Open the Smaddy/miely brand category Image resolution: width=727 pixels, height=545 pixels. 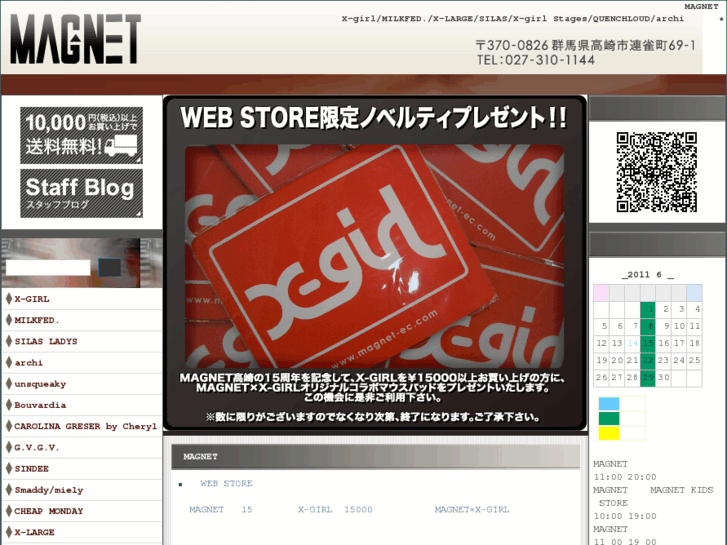click(x=49, y=490)
